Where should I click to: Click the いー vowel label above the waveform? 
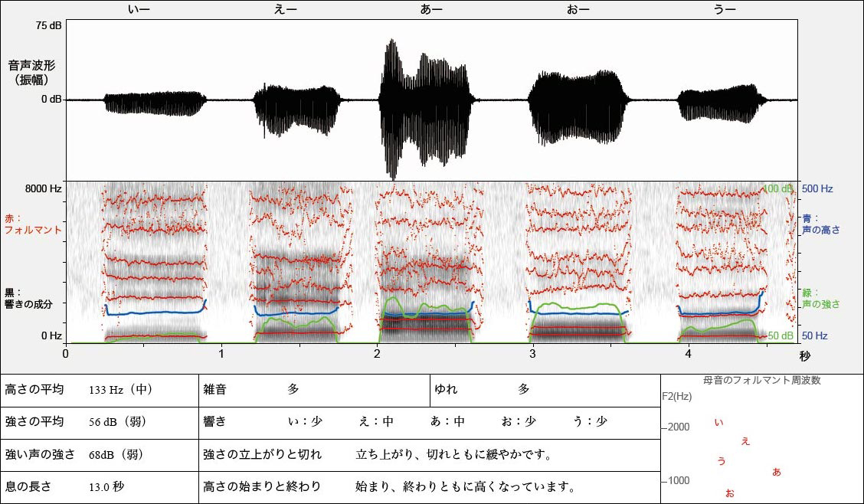click(x=138, y=9)
